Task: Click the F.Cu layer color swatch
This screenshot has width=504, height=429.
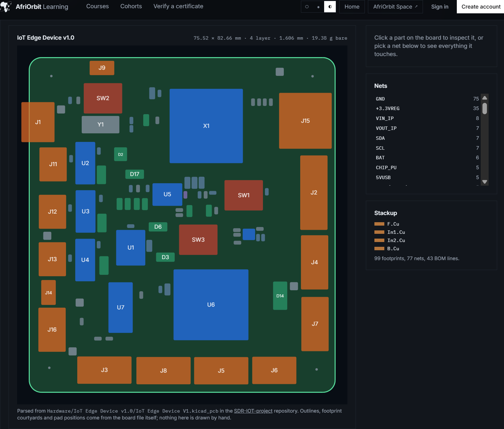Action: 379,224
